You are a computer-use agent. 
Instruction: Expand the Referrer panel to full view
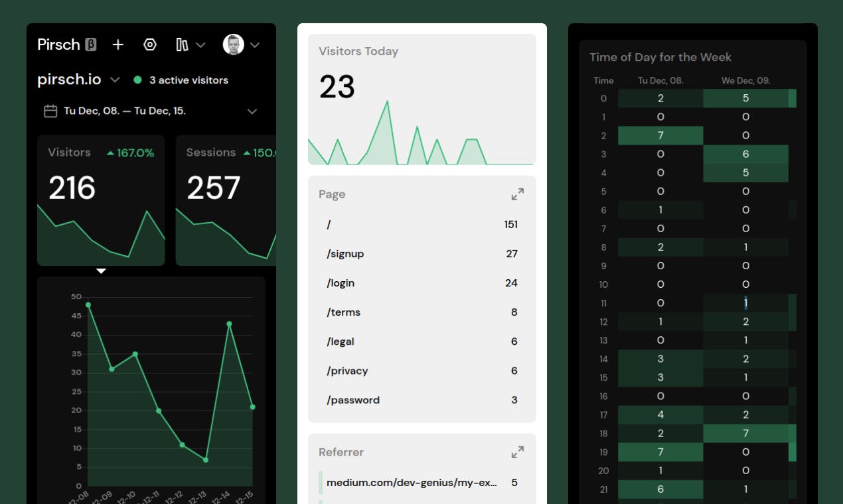tap(518, 452)
